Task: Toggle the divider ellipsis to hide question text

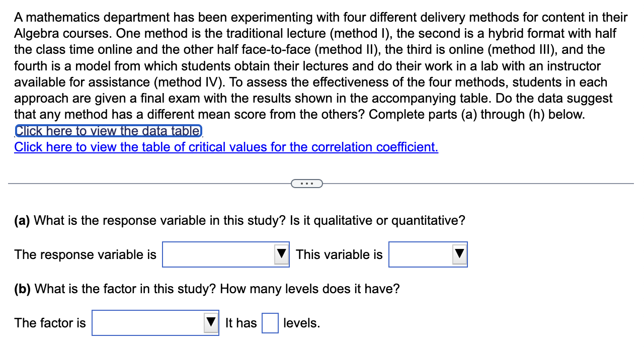Action: 307,184
